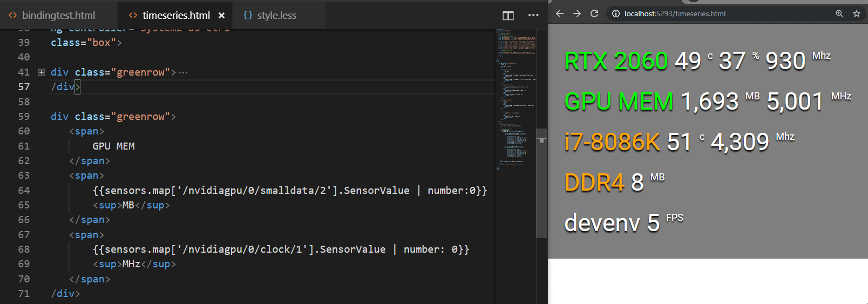View site information for localhost
The image size is (868, 304).
616,13
